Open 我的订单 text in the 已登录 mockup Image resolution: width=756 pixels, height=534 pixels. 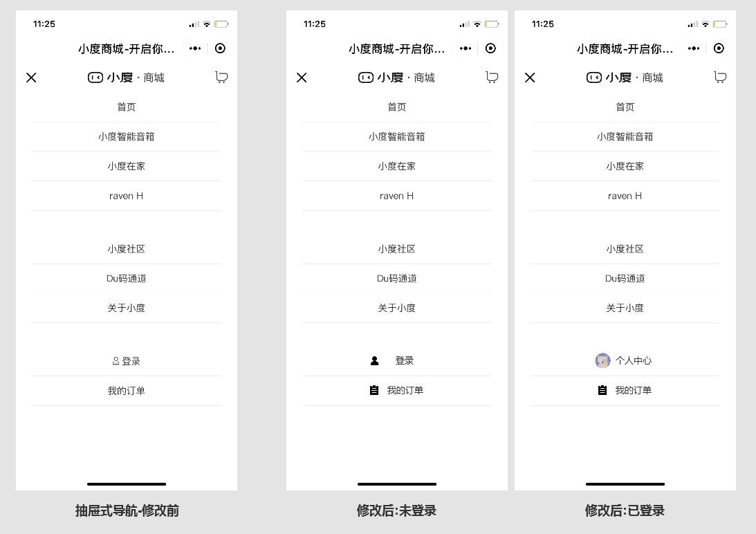point(634,390)
